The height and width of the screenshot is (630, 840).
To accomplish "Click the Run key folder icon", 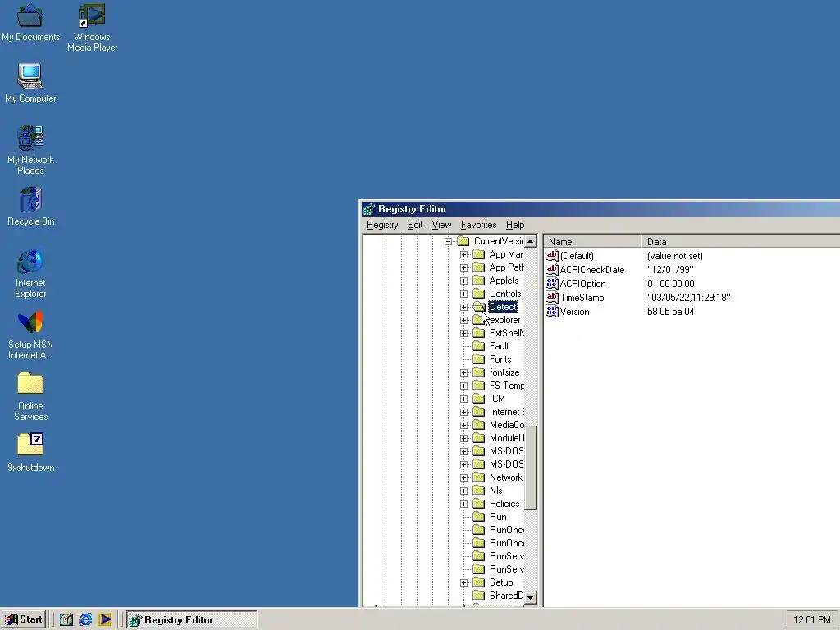I will [479, 517].
